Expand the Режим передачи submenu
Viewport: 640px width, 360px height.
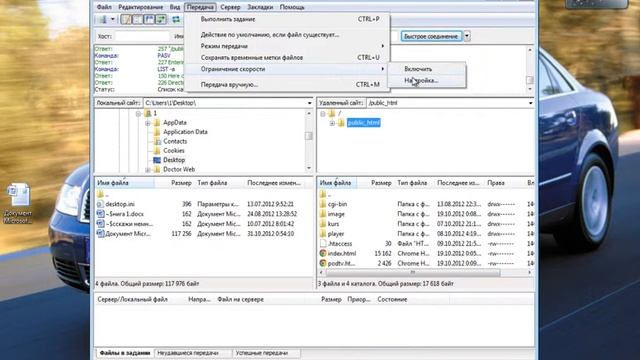point(287,46)
